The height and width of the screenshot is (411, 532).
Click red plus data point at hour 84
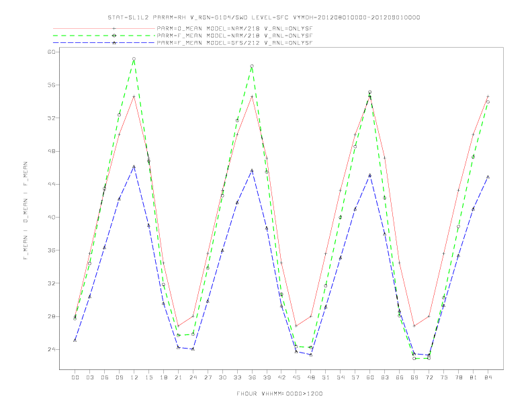488,96
